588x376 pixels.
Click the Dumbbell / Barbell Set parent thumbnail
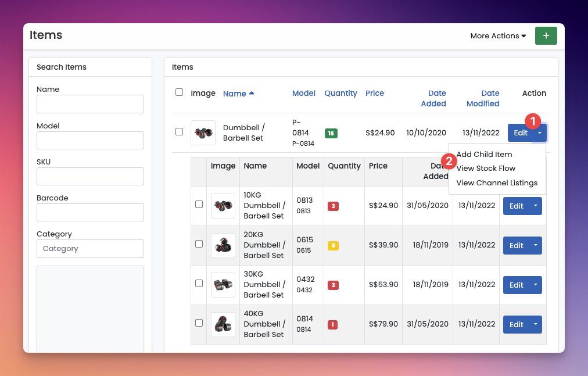(x=203, y=133)
